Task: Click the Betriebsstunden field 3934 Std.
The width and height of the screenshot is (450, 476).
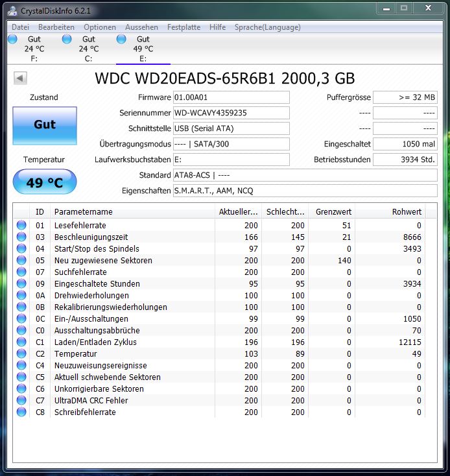Action: click(x=405, y=160)
